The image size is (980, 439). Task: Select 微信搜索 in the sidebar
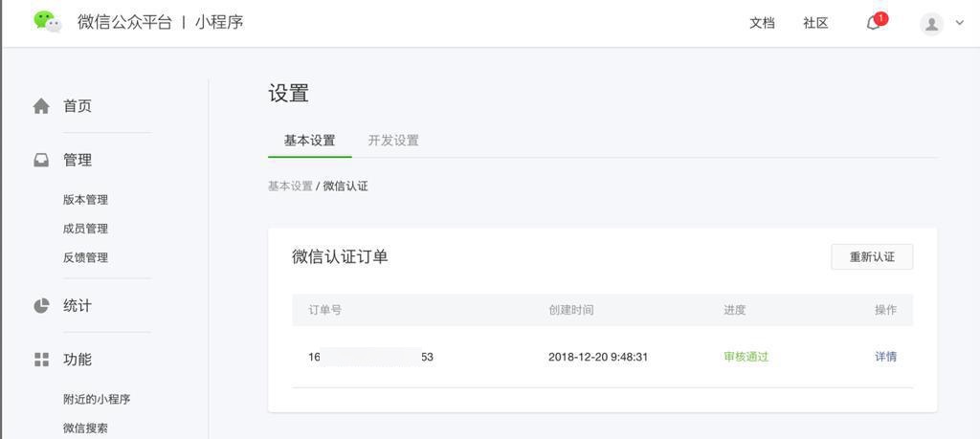(85, 428)
